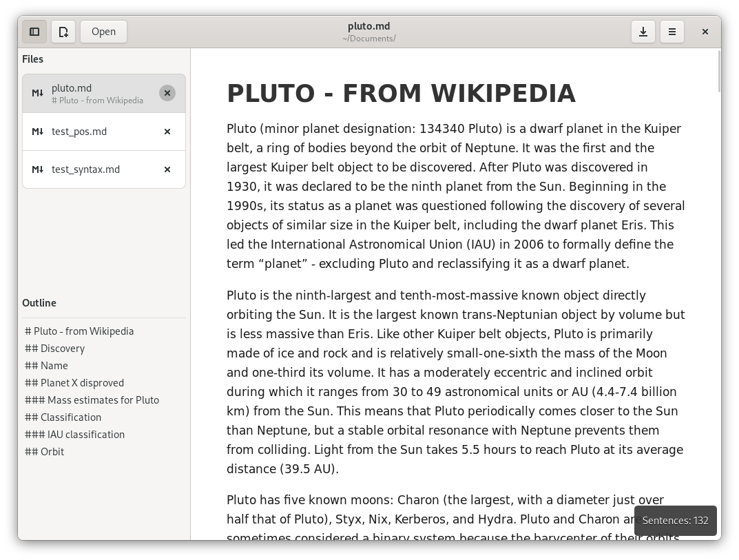The height and width of the screenshot is (560, 739).
Task: Open the hamburger main menu
Action: [672, 32]
